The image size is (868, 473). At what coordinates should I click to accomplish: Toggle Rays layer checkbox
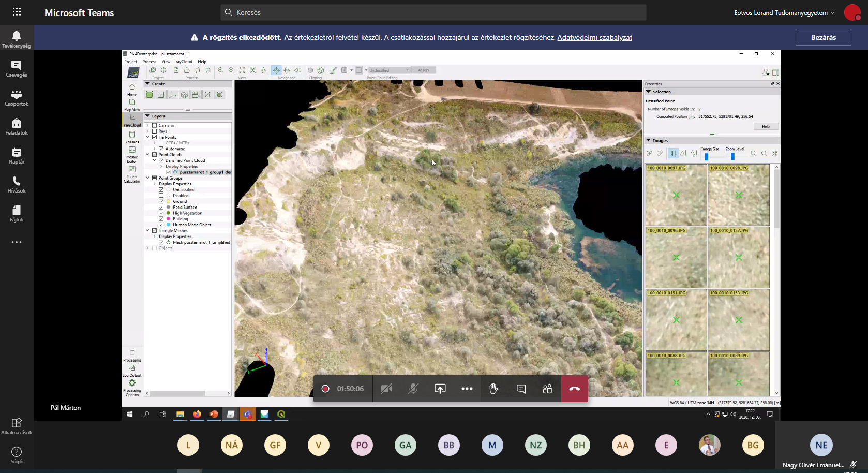click(x=154, y=131)
